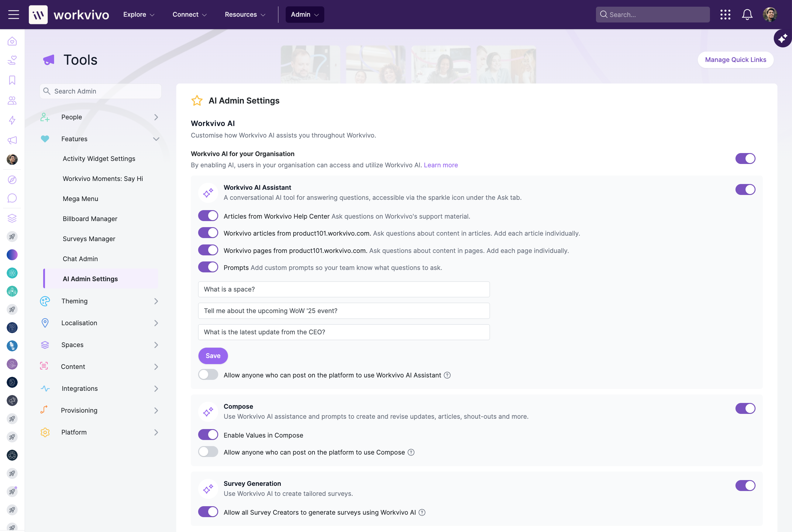
Task: Select AI Admin Settings item
Action: [x=101, y=279]
